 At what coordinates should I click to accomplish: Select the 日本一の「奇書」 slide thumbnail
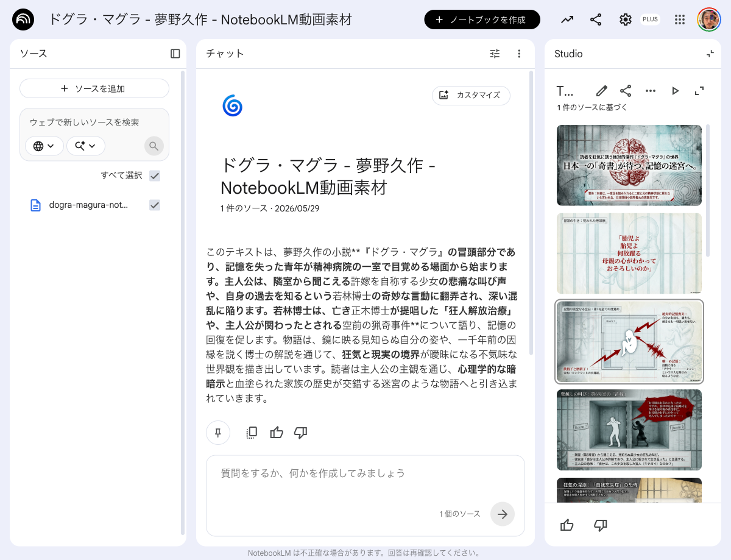[x=629, y=165]
